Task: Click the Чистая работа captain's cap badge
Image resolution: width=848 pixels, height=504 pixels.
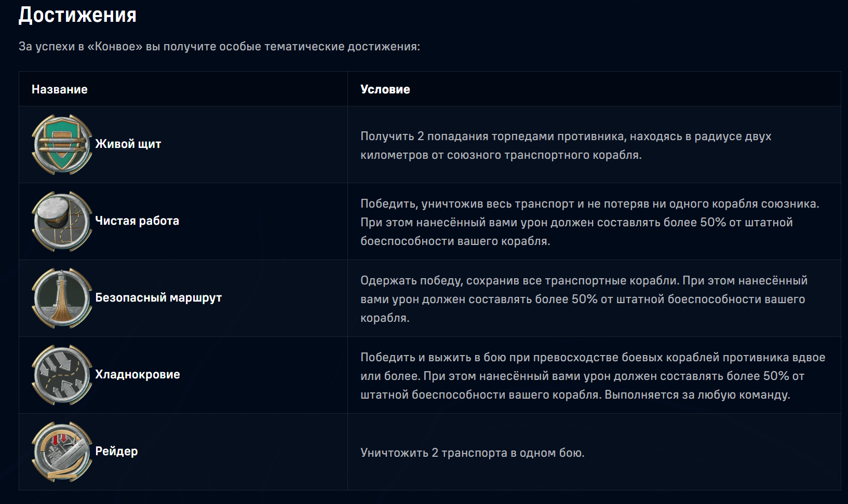Action: [x=62, y=221]
